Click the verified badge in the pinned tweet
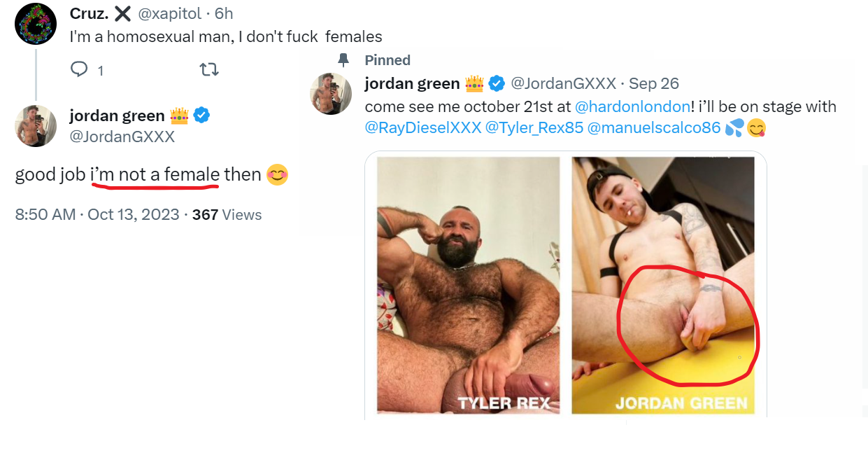Viewport: 868px width, 460px height. tap(497, 84)
